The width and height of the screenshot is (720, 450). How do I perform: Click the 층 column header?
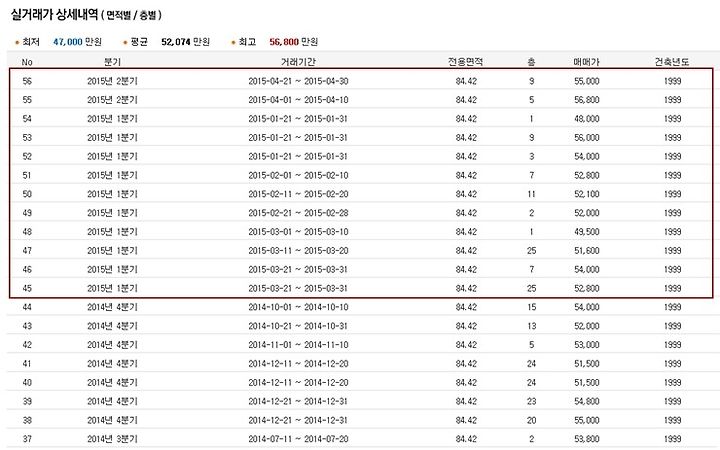[x=531, y=62]
